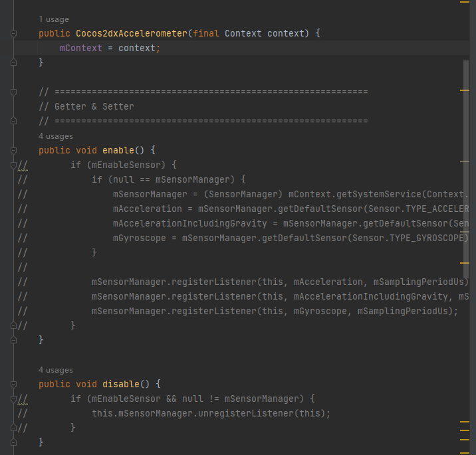Viewport: 476px width, 455px height.
Task: Fold the commented block inside enable()
Action: tap(13, 164)
